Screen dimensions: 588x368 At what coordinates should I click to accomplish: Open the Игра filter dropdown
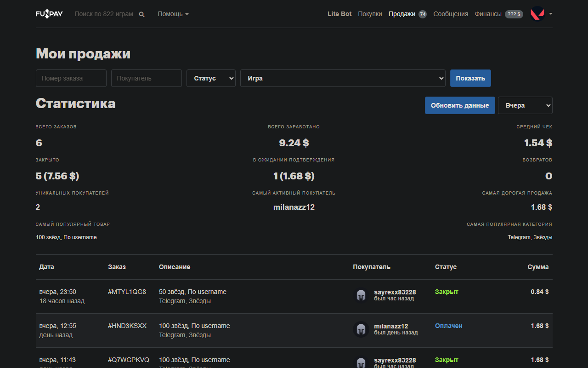pos(343,78)
